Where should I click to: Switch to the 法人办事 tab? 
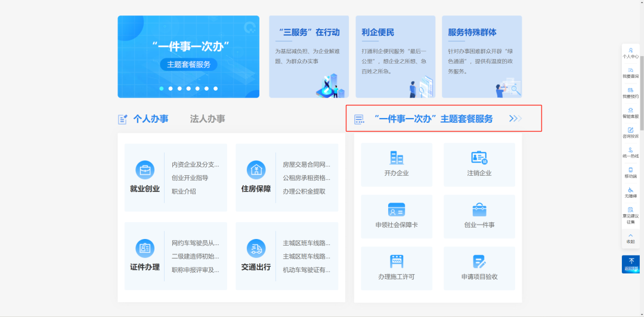click(208, 119)
